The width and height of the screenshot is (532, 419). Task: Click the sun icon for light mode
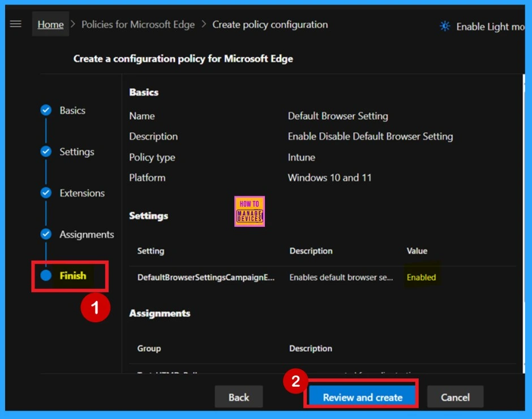coord(445,26)
